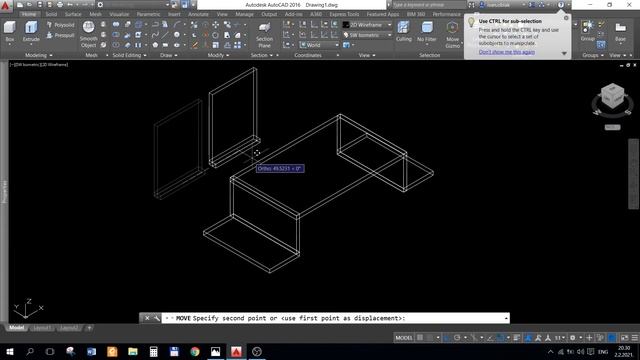This screenshot has width=640, height=360.
Task: Click the Smooth Object mesh tool
Action: pos(89,34)
